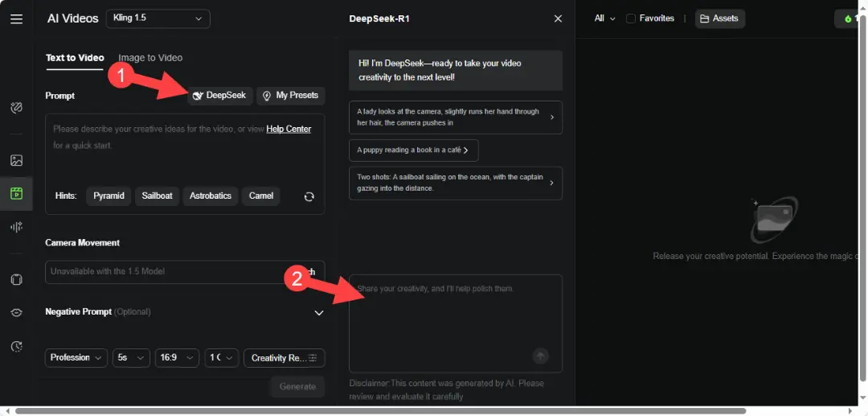Click the Release your creative potential text
This screenshot has width=868, height=416.
pyautogui.click(x=755, y=257)
